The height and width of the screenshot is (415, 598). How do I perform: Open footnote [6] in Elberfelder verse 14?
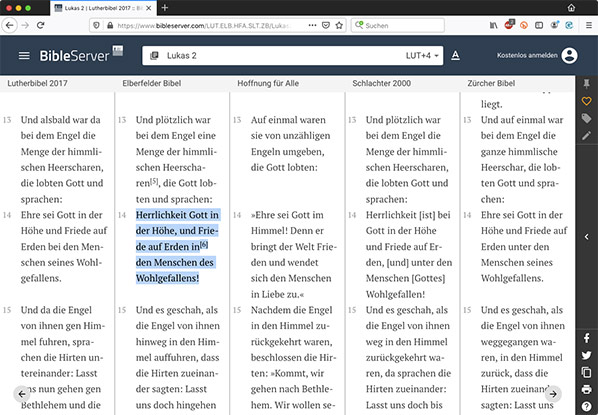[204, 244]
